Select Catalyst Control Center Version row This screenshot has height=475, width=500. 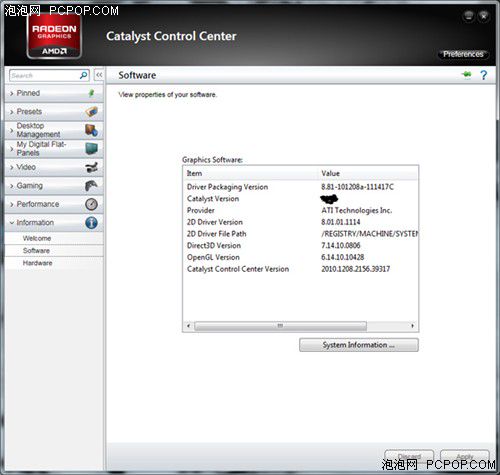(301, 269)
